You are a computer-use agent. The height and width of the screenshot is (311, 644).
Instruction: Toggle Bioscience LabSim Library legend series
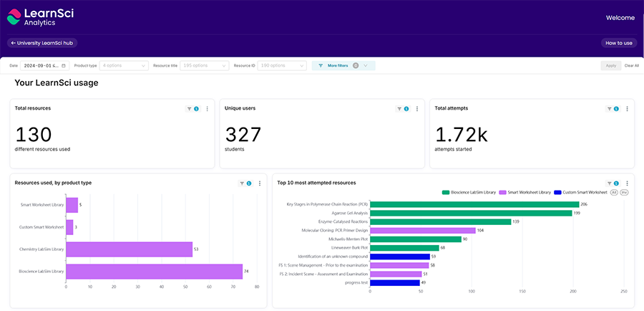468,193
